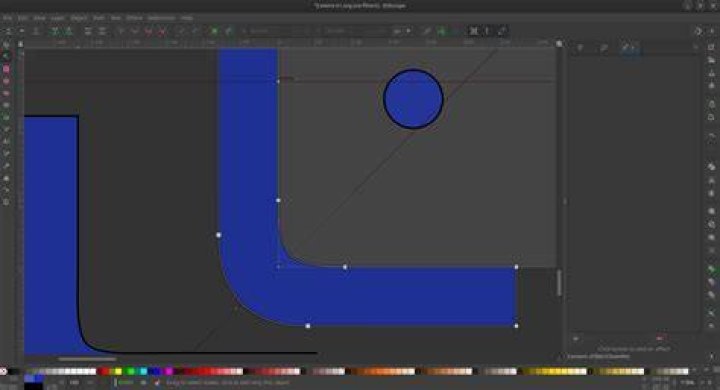Click Delete selected nodes button
720x390 pixels.
click(x=36, y=31)
